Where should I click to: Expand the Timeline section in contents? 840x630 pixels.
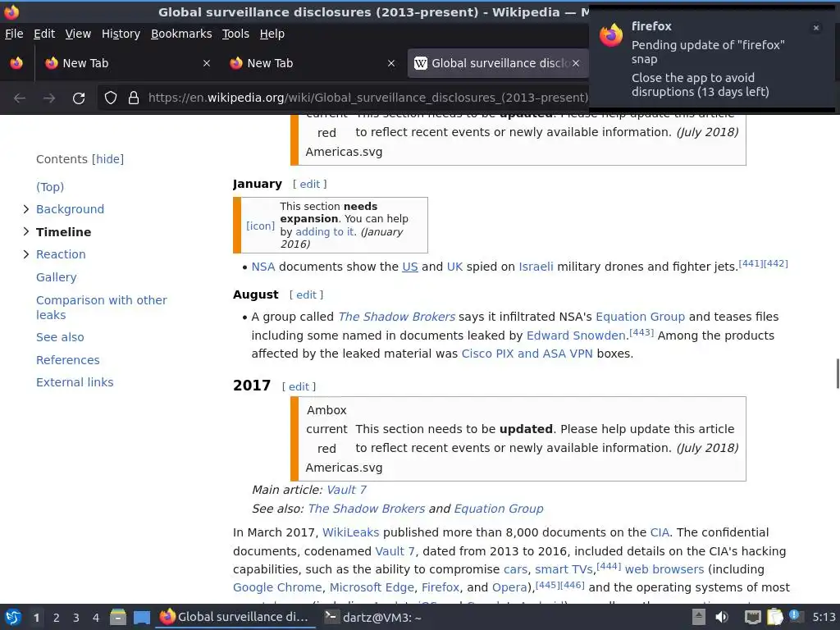point(25,231)
